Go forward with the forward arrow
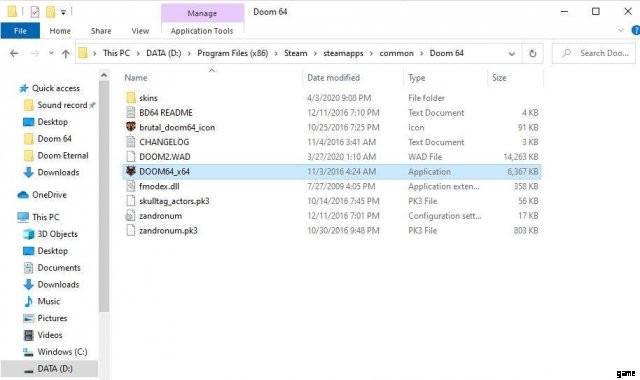Viewport: 640px width, 380px height. [x=35, y=53]
